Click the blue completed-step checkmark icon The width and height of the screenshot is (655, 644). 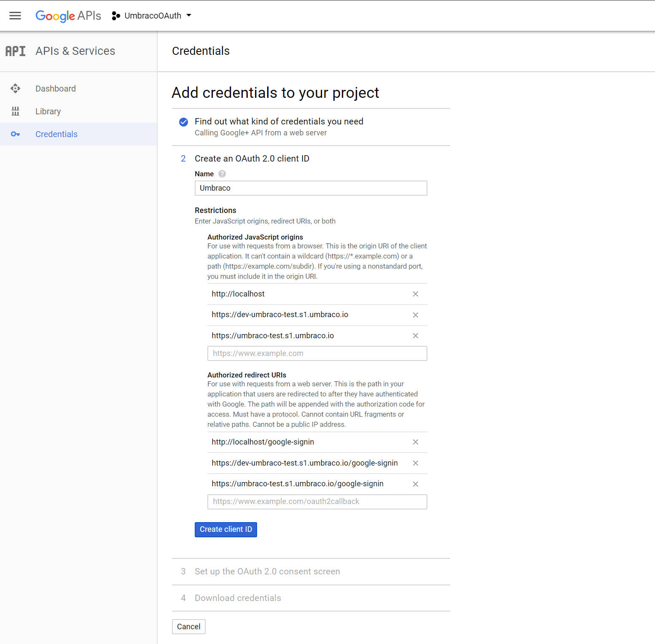pyautogui.click(x=183, y=122)
